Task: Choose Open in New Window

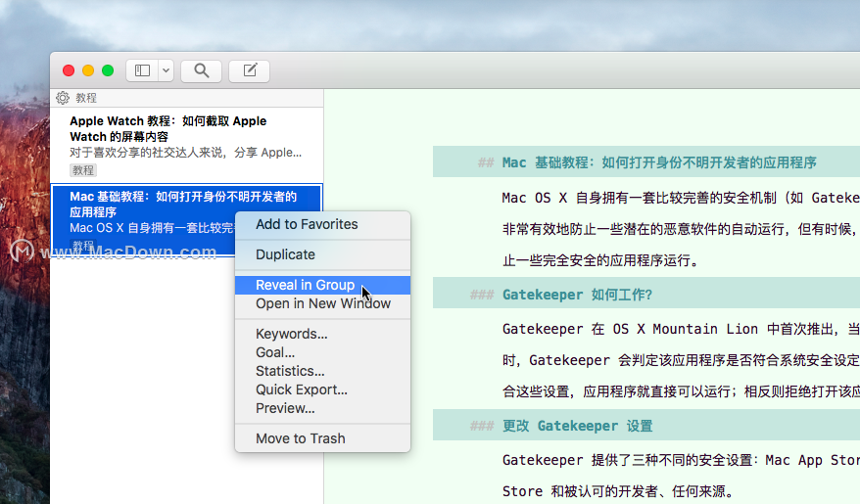Action: [322, 303]
